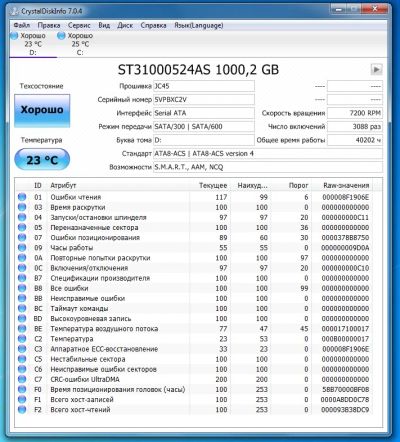
Task: Open the Вид menu
Action: click(x=104, y=25)
